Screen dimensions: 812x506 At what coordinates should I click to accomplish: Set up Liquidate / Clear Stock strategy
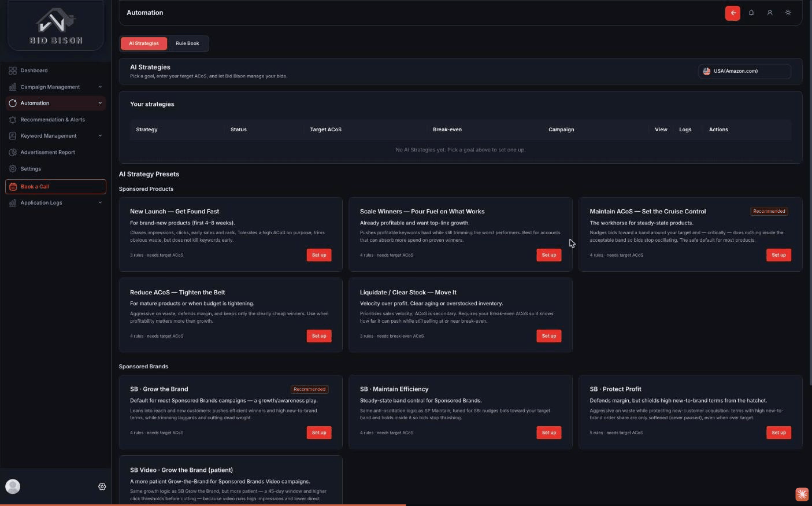click(x=548, y=336)
